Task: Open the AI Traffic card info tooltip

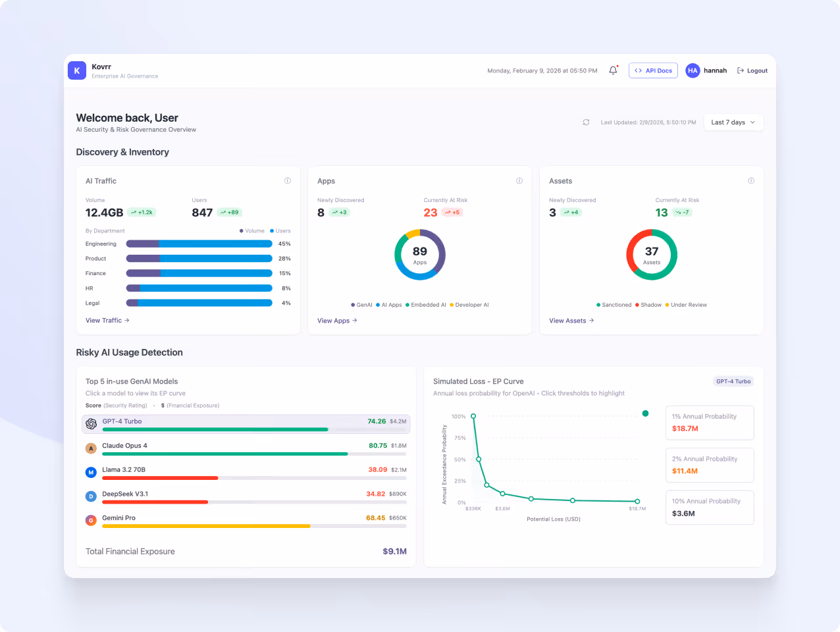Action: coord(288,180)
